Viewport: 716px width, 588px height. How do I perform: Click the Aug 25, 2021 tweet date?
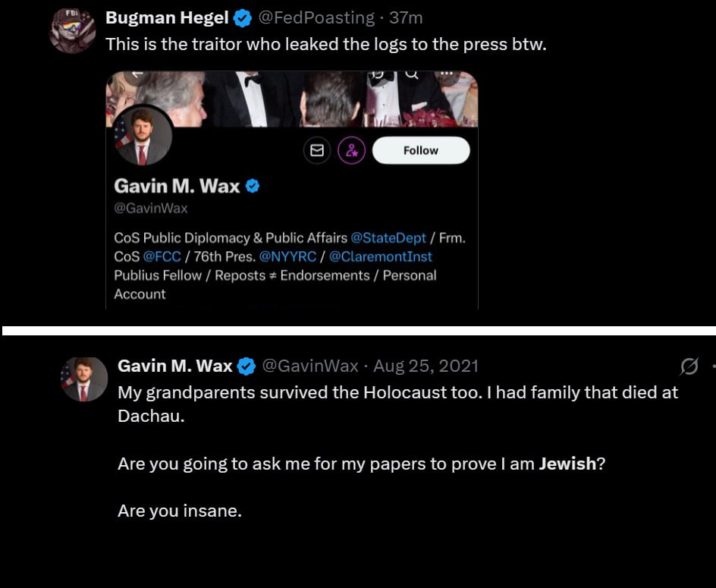[x=426, y=366]
